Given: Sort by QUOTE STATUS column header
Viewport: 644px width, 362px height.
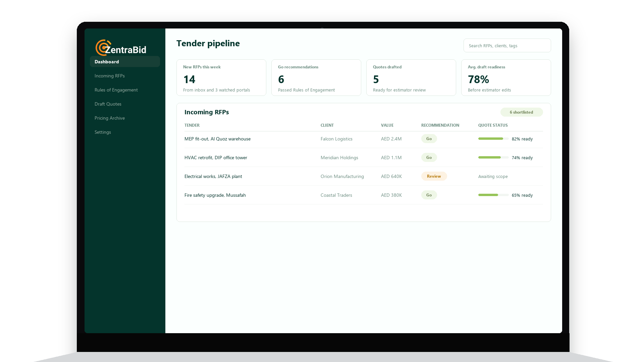Looking at the screenshot, I should tap(493, 125).
